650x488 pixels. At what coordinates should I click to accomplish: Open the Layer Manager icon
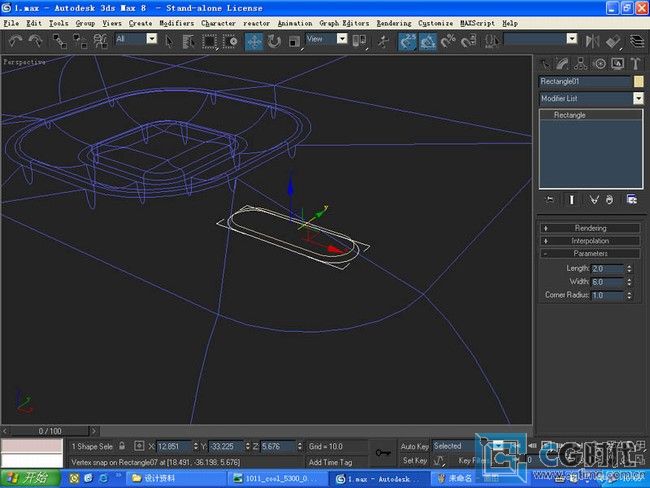point(637,41)
